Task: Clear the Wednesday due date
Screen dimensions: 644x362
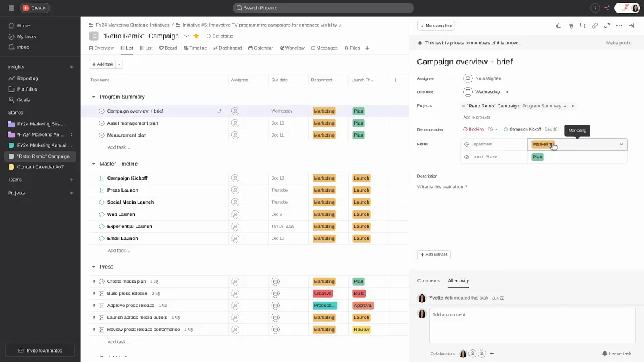Action: (x=508, y=92)
